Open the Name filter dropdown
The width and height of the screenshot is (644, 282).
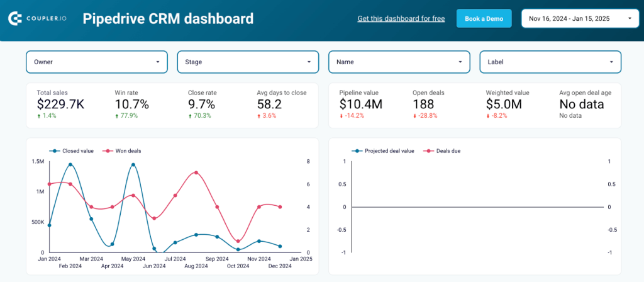pyautogui.click(x=399, y=62)
